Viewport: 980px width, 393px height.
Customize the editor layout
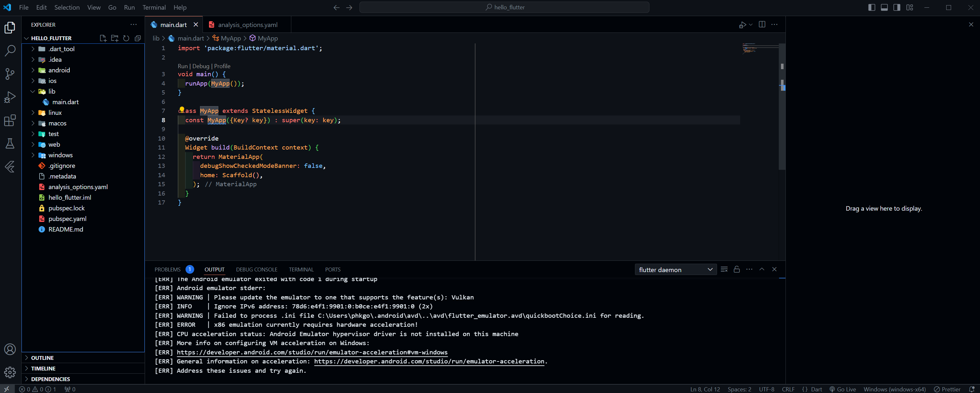point(910,7)
